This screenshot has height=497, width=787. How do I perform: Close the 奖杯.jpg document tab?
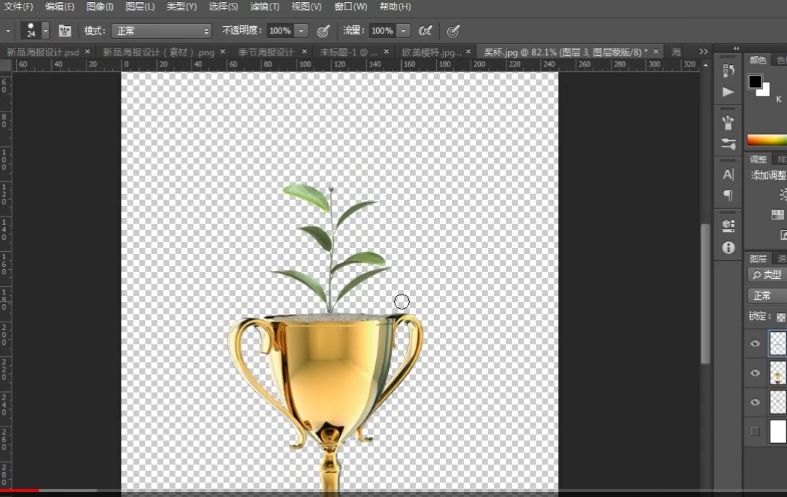656,52
